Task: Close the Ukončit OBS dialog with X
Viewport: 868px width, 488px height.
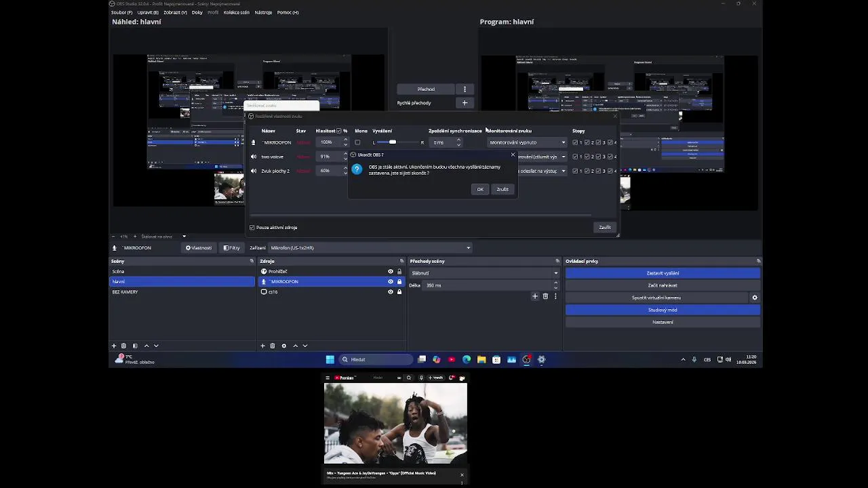Action: tap(513, 155)
